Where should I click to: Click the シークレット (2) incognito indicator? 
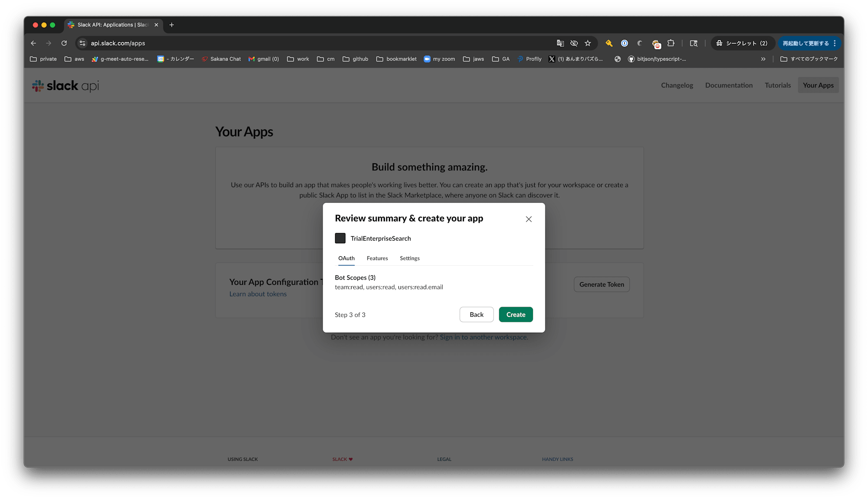[x=743, y=43]
